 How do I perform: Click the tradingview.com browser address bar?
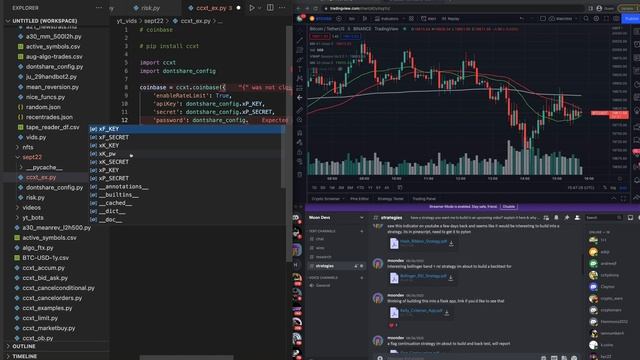453,8
